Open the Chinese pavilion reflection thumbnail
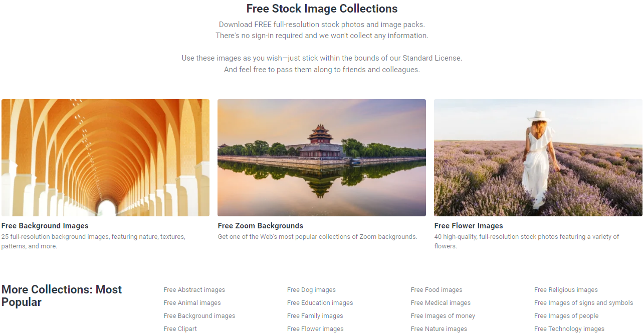The height and width of the screenshot is (336, 644). pyautogui.click(x=322, y=158)
